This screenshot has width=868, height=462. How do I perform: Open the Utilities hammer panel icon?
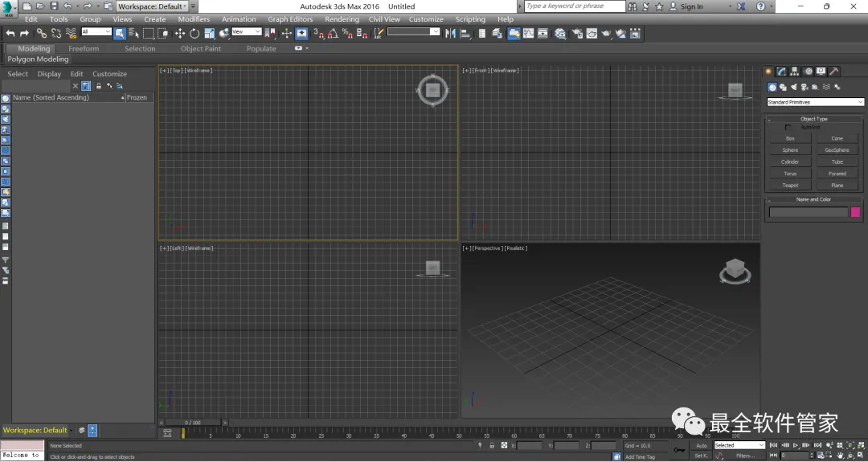coord(834,72)
